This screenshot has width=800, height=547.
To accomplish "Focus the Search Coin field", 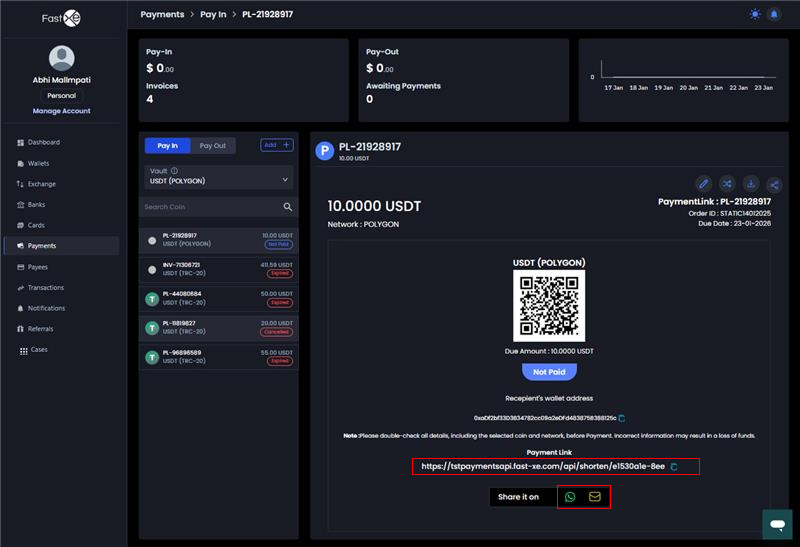I will point(212,207).
